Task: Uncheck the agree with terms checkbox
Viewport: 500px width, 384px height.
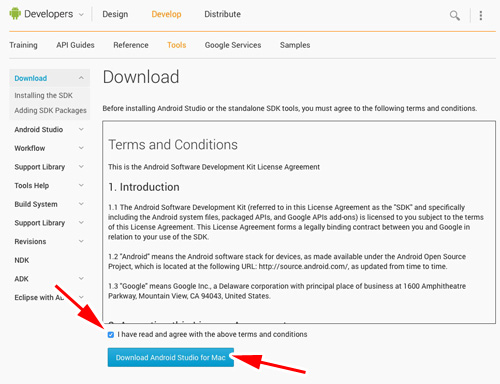Action: click(111, 335)
